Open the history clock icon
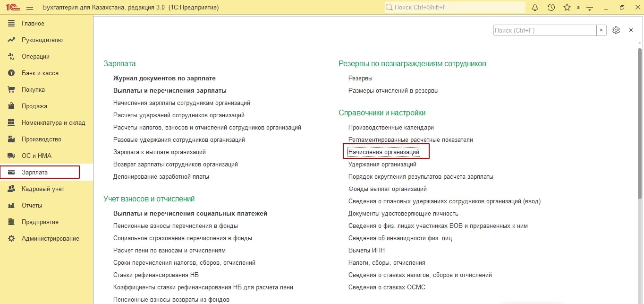This screenshot has height=304, width=644. click(551, 8)
